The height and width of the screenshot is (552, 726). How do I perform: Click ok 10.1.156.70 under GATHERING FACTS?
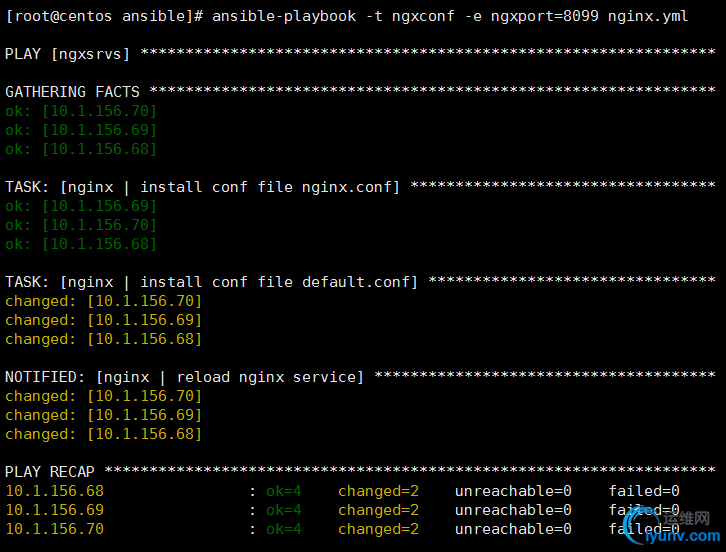[x=82, y=111]
